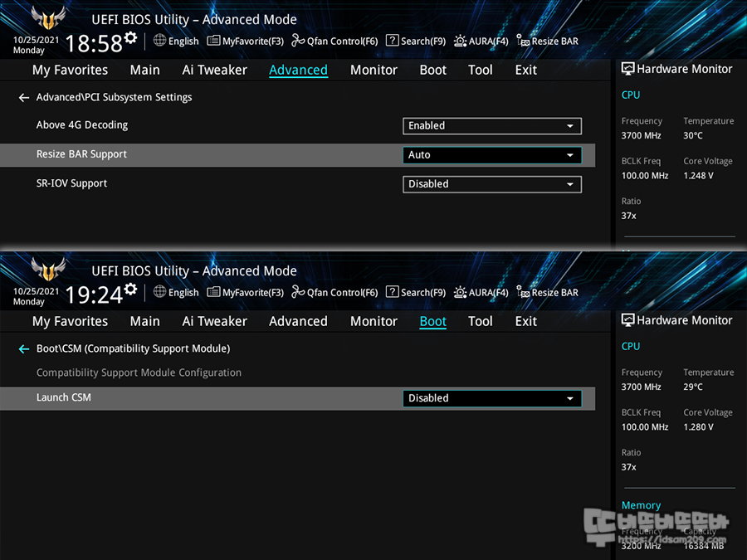Open the My Favorites tab in the bottom BIOS screen
The width and height of the screenshot is (747, 560).
tap(70, 321)
